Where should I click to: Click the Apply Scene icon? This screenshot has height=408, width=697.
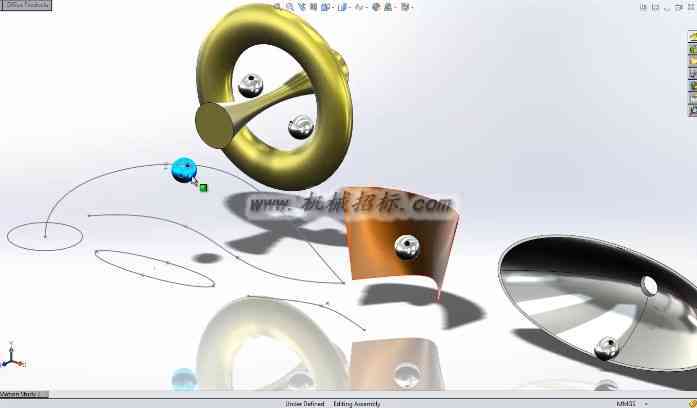point(388,7)
